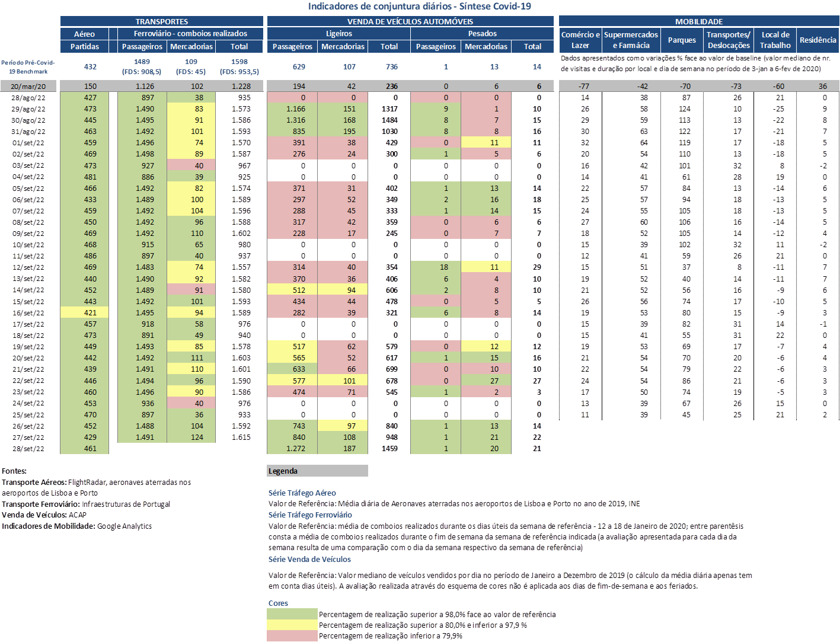Click legend text 'Percentagem de realização inferior a 79,9%'
Image resolution: width=840 pixels, height=642 pixels.
tap(391, 635)
